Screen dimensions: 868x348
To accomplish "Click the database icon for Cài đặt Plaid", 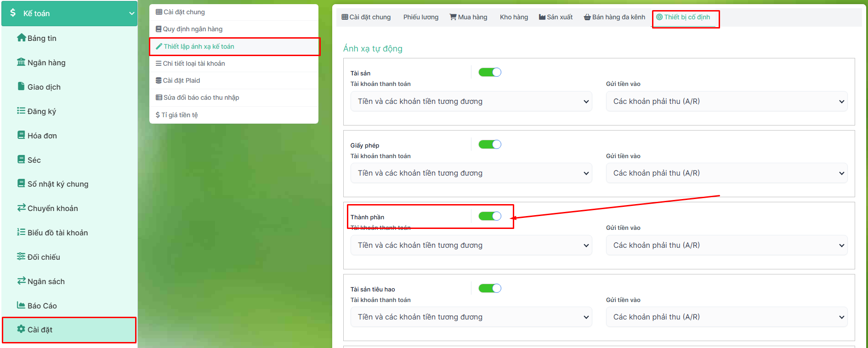I will point(159,80).
